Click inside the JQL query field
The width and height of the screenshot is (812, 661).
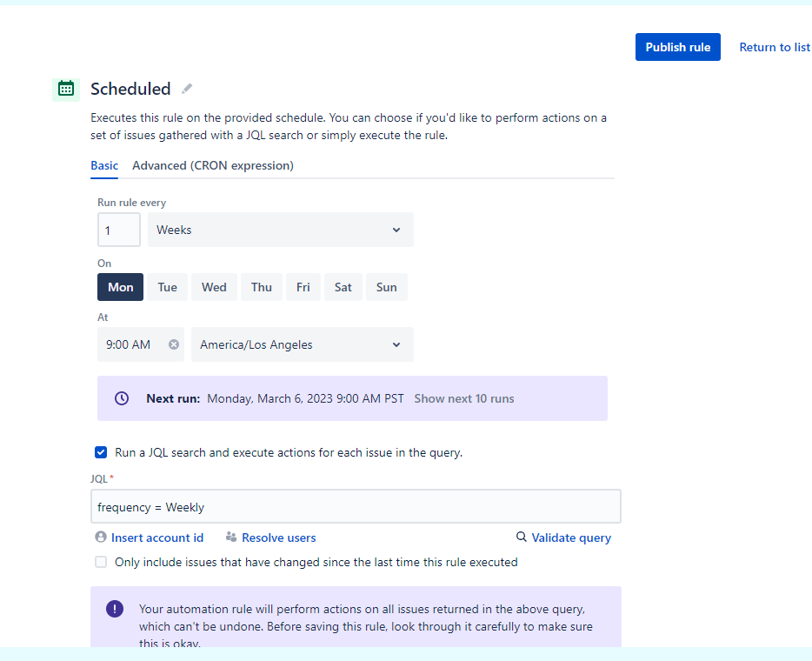[x=356, y=506]
